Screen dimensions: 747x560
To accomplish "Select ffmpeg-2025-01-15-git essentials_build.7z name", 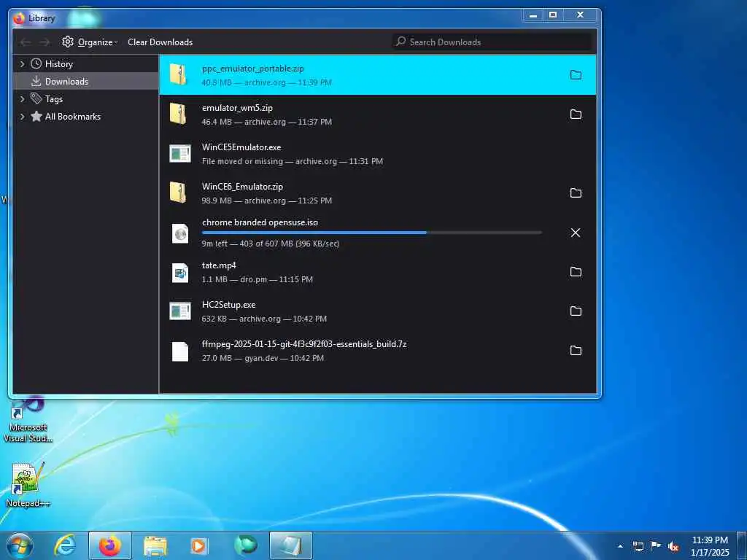I will tap(304, 344).
